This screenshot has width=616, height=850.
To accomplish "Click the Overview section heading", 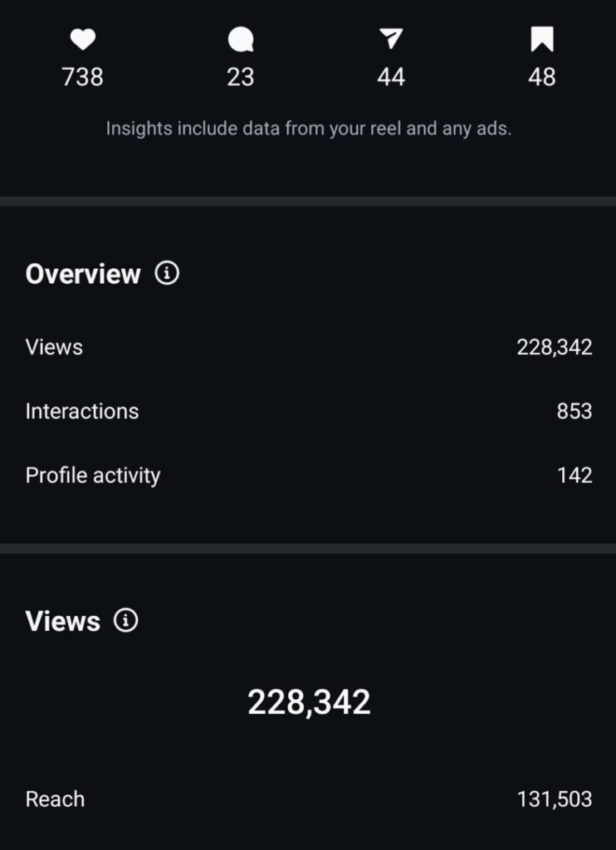I will tap(83, 274).
